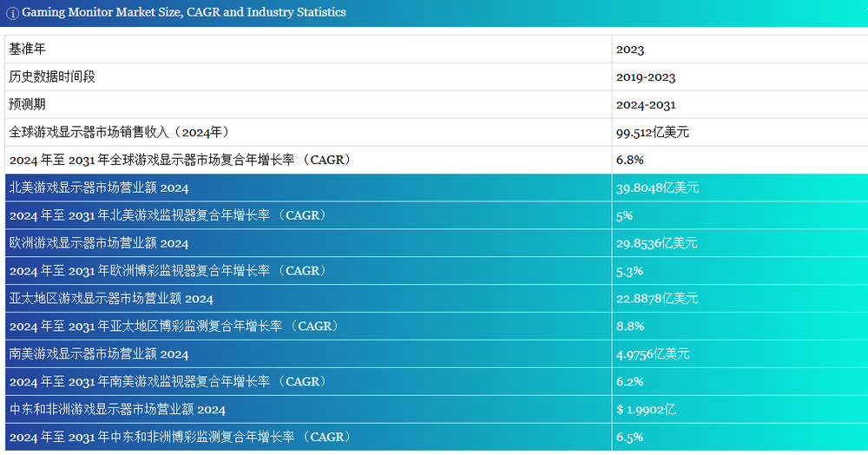This screenshot has width=868, height=455.
Task: Click the 8.8% Asia Pacific CAGR value
Action: tap(629, 326)
